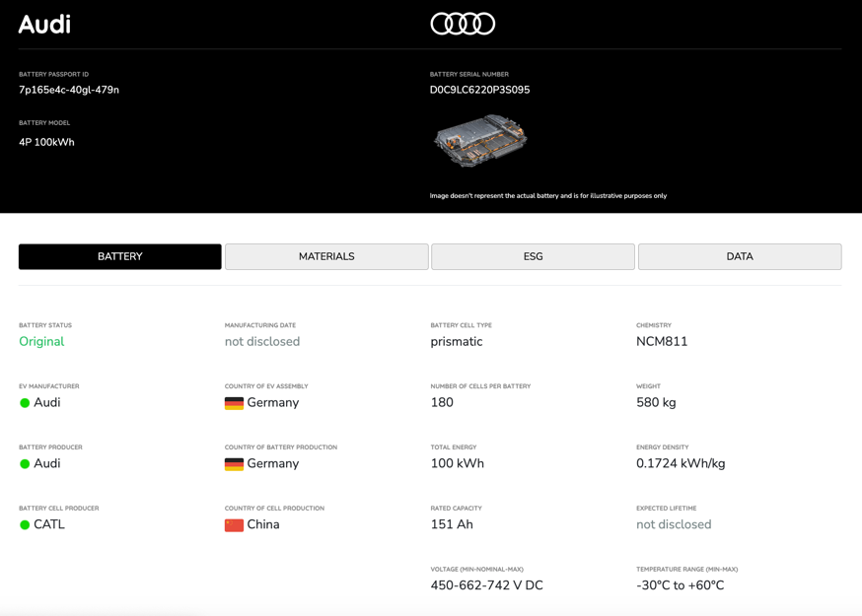Click manufacturing date 'not disclosed' value
Viewport: 862px width, 616px height.
[262, 341]
